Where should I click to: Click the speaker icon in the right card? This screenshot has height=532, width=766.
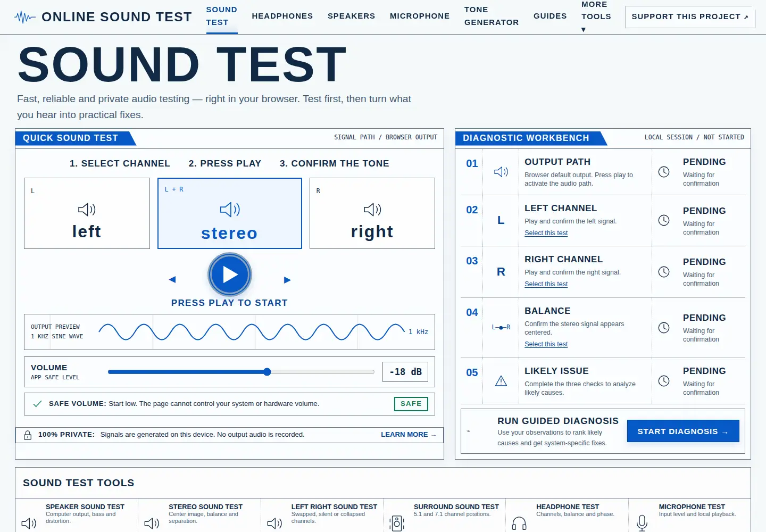[x=372, y=210]
